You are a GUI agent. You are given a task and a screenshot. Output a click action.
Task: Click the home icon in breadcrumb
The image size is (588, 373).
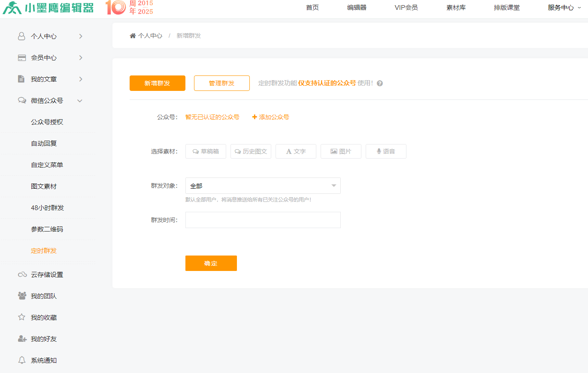point(133,36)
